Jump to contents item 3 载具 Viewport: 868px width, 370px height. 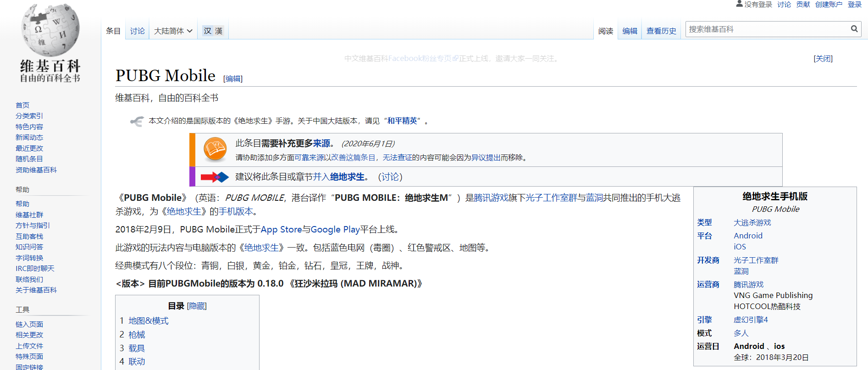click(137, 348)
